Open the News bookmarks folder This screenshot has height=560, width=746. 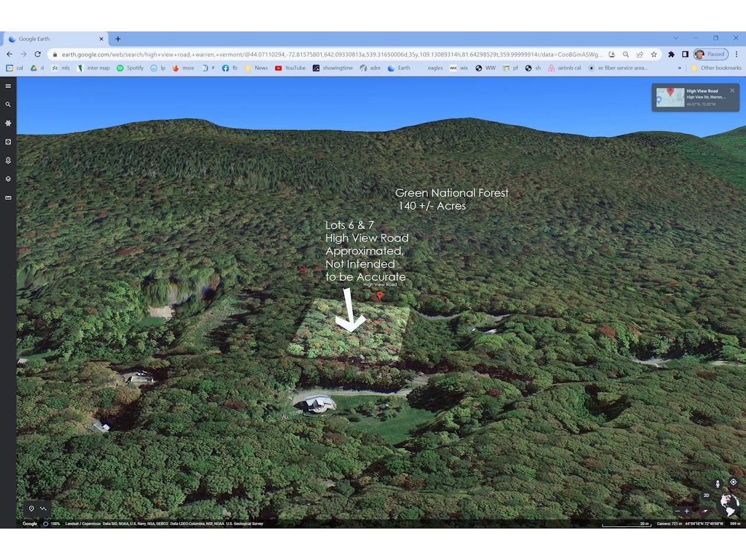256,68
